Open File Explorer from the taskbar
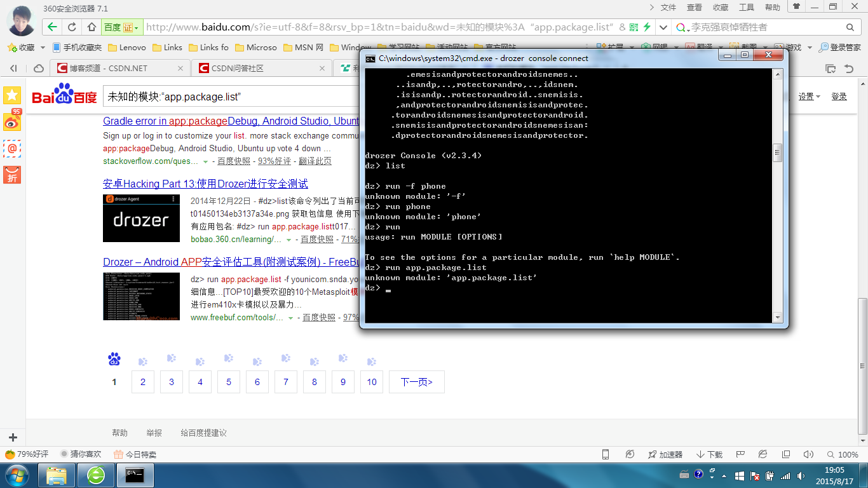 pyautogui.click(x=57, y=475)
